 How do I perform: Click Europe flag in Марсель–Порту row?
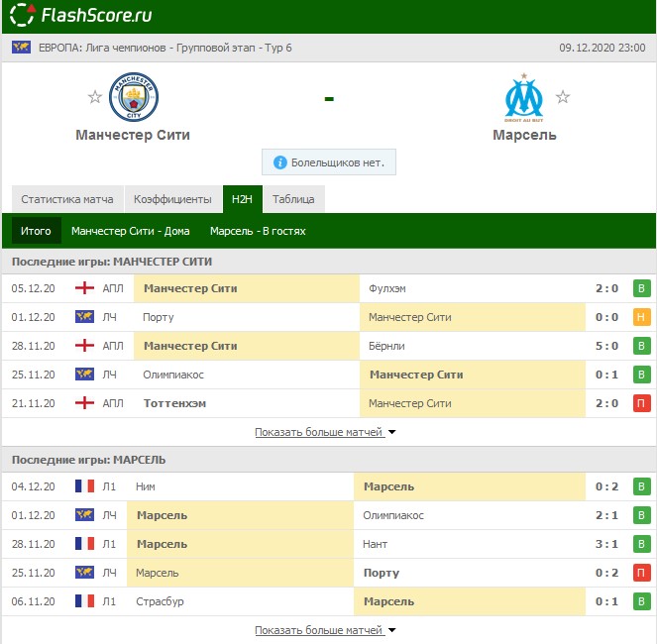[84, 573]
